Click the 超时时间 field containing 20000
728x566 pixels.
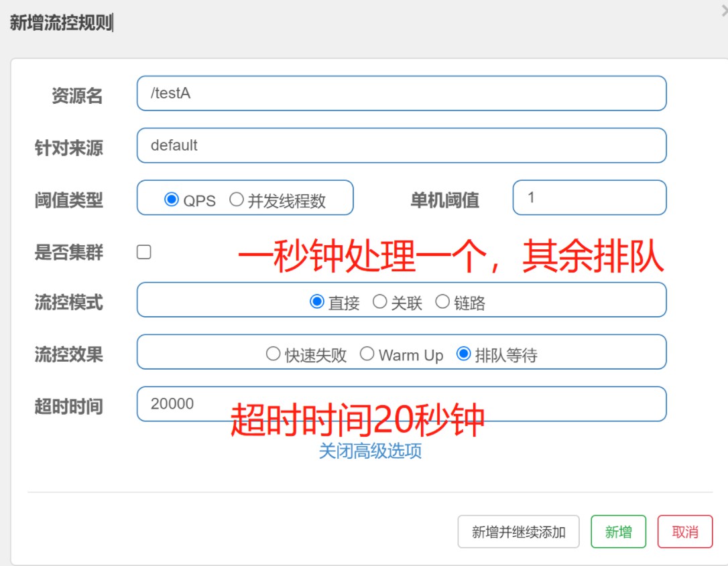(402, 404)
